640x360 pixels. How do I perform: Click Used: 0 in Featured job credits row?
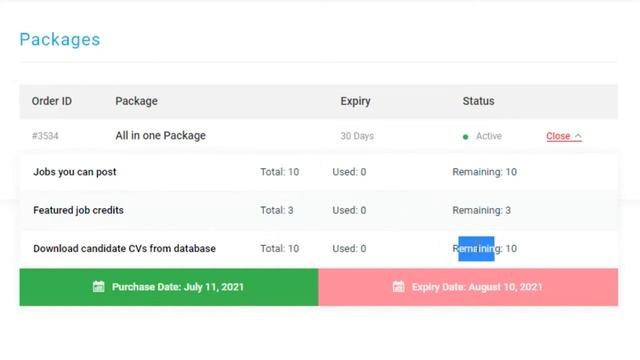349,210
